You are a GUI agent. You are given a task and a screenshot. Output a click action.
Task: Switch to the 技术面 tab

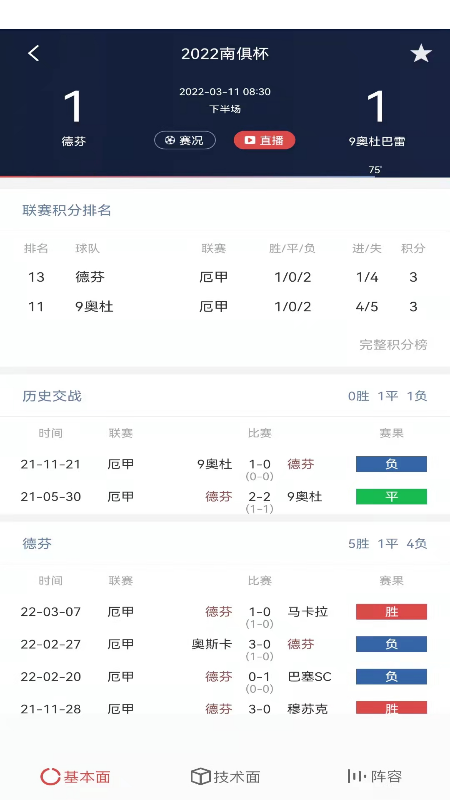pos(226,777)
